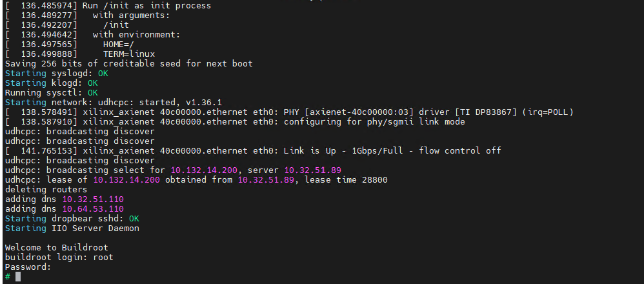Click the cursor block after the # prompt

[18, 277]
